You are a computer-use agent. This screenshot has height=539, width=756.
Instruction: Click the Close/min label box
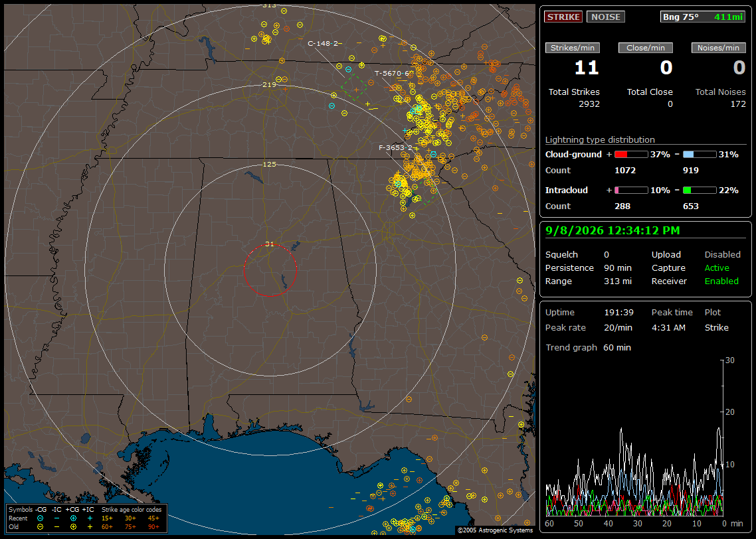coord(646,48)
